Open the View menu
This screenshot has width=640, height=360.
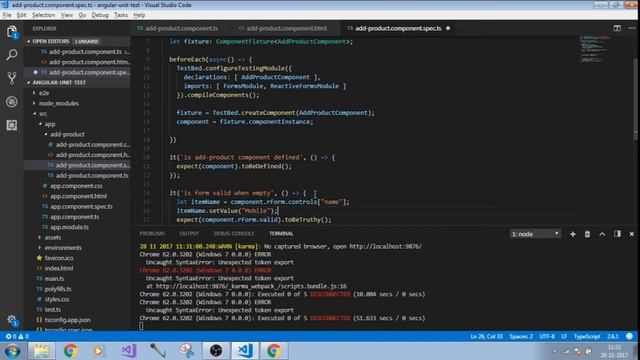tap(67, 15)
